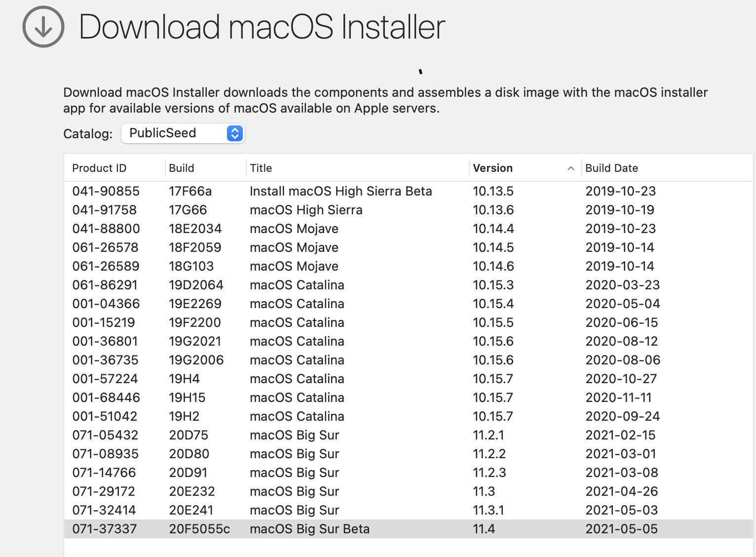
Task: Select product ID 061-26589
Action: [x=106, y=266]
